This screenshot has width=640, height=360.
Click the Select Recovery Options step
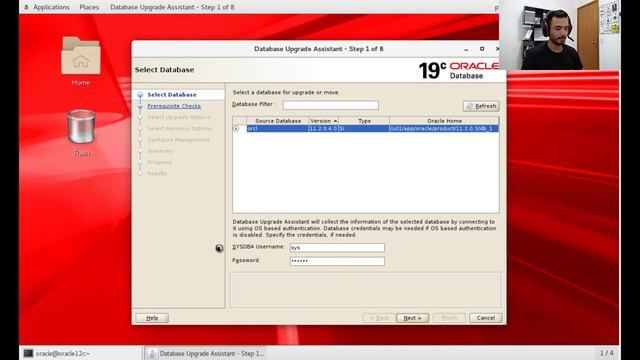[180, 129]
